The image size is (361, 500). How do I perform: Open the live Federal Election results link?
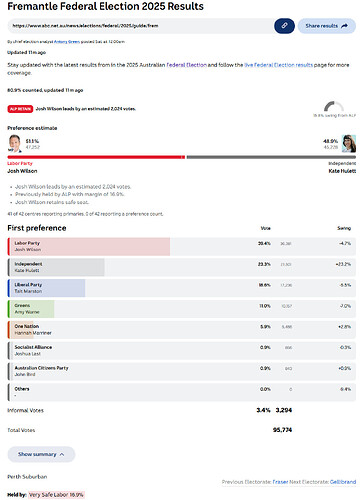pos(279,65)
